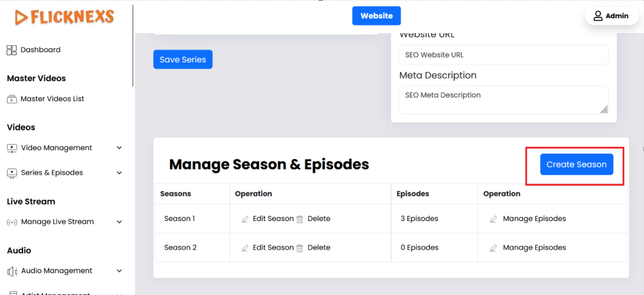Click the Manage Live Stream broadcast icon

[x=12, y=222]
